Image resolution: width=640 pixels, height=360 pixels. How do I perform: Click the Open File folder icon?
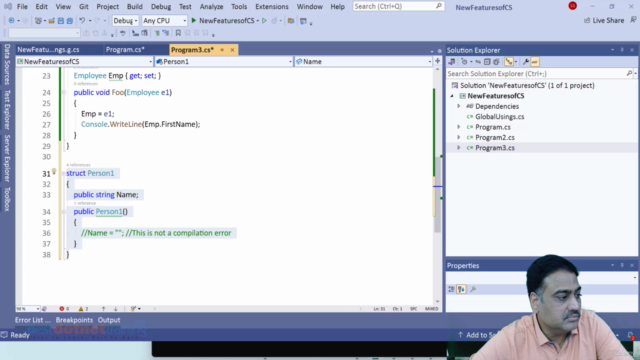click(x=51, y=20)
